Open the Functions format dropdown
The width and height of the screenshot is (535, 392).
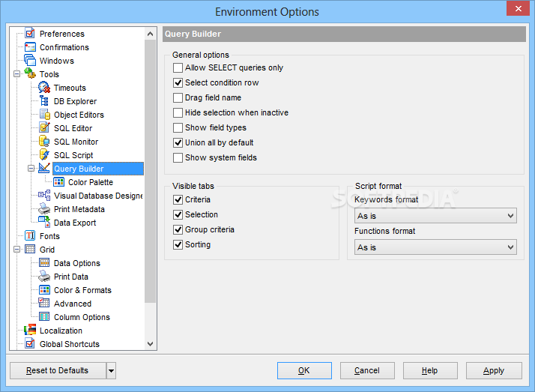click(435, 247)
